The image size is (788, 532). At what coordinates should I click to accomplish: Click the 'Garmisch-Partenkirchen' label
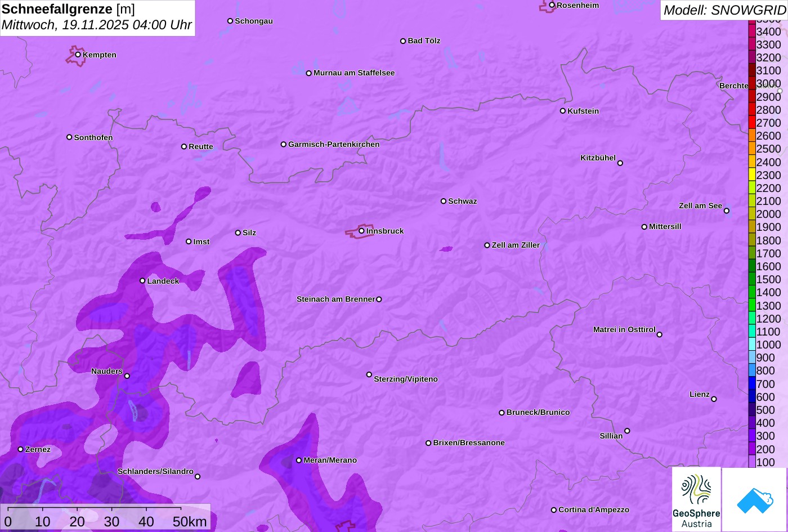click(334, 145)
